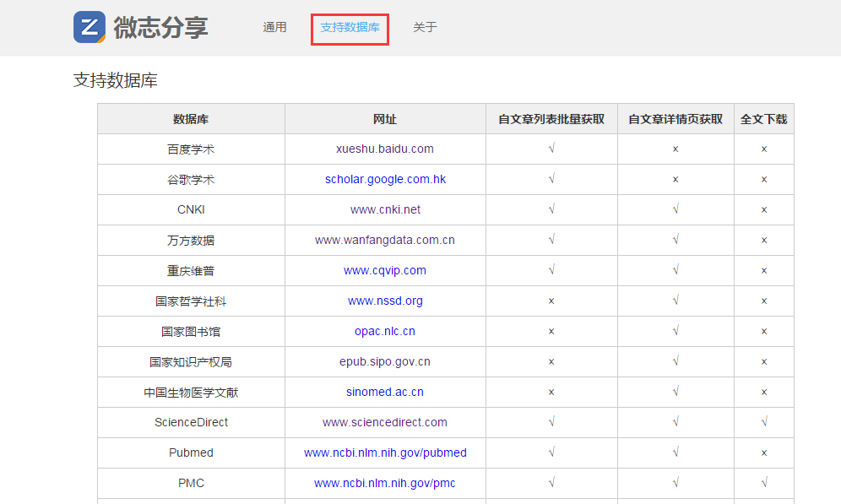
Task: Select the 谷歌学术 table cell
Action: pyautogui.click(x=191, y=180)
